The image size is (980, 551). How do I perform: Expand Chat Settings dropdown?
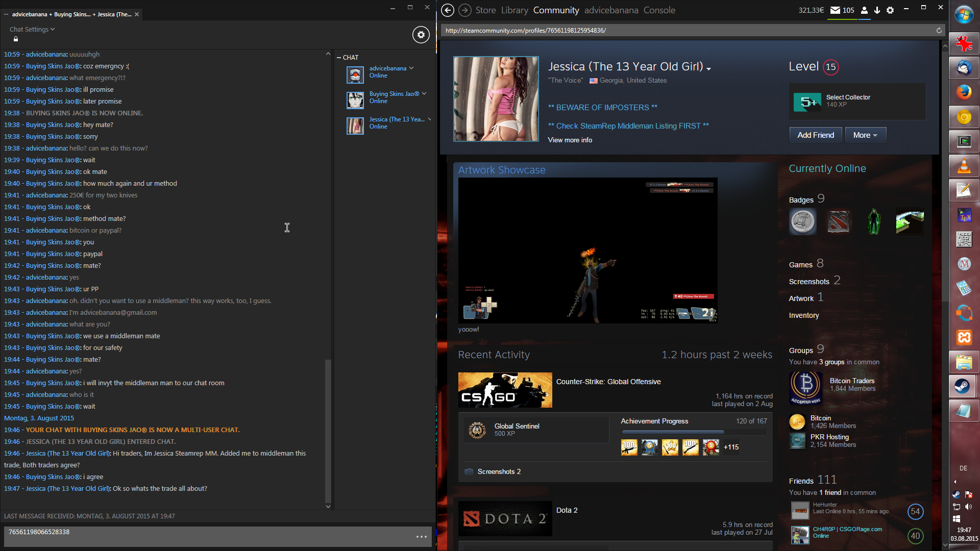pyautogui.click(x=32, y=30)
